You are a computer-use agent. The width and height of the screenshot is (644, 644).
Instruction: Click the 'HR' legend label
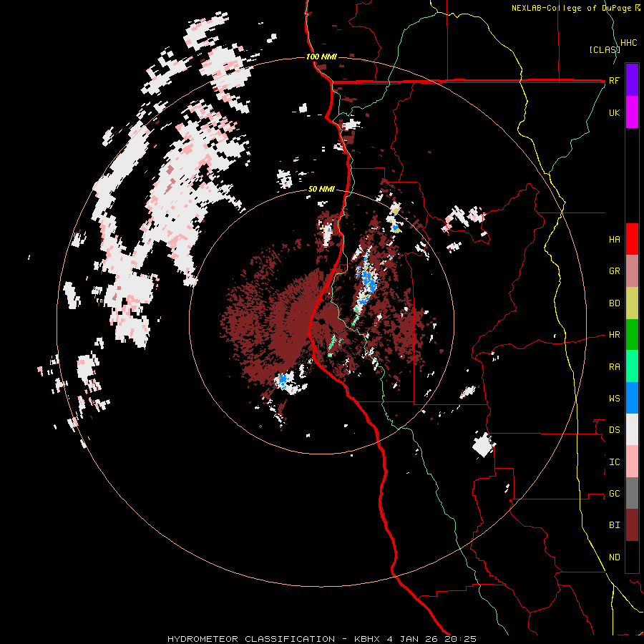[614, 335]
